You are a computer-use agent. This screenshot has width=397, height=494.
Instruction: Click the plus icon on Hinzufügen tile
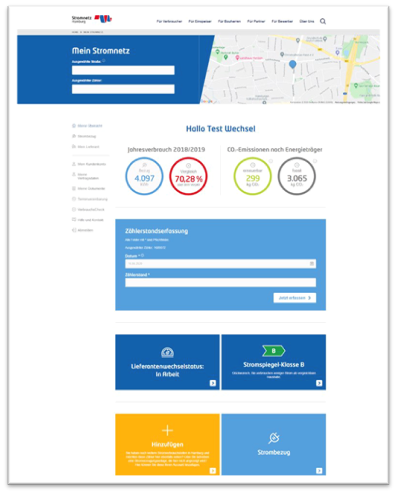(x=167, y=431)
